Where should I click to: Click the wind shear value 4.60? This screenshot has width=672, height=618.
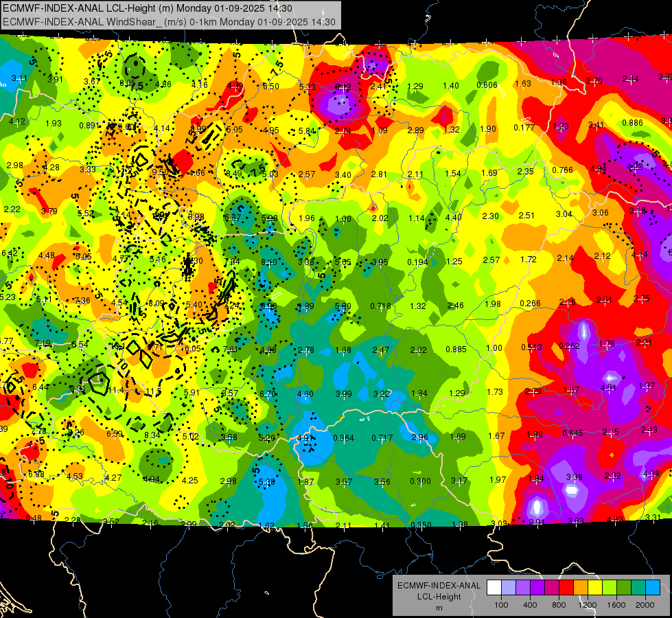pyautogui.click(x=305, y=393)
